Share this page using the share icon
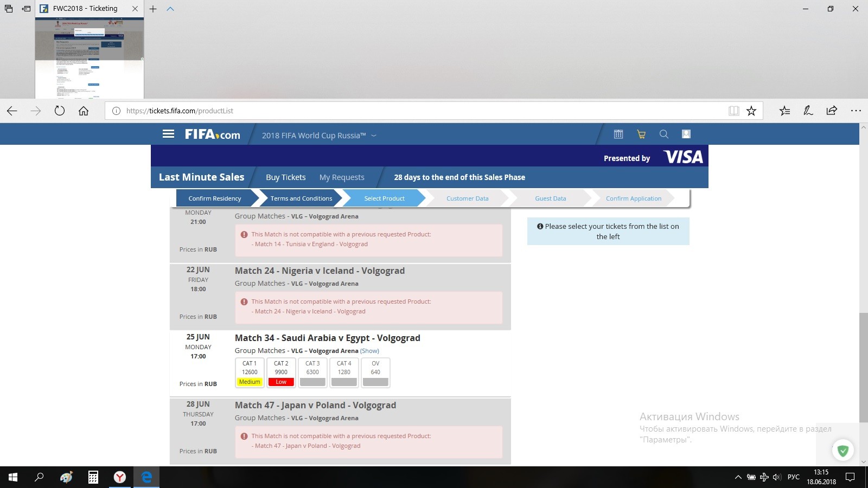Screen dimensions: 868x488 [832, 111]
